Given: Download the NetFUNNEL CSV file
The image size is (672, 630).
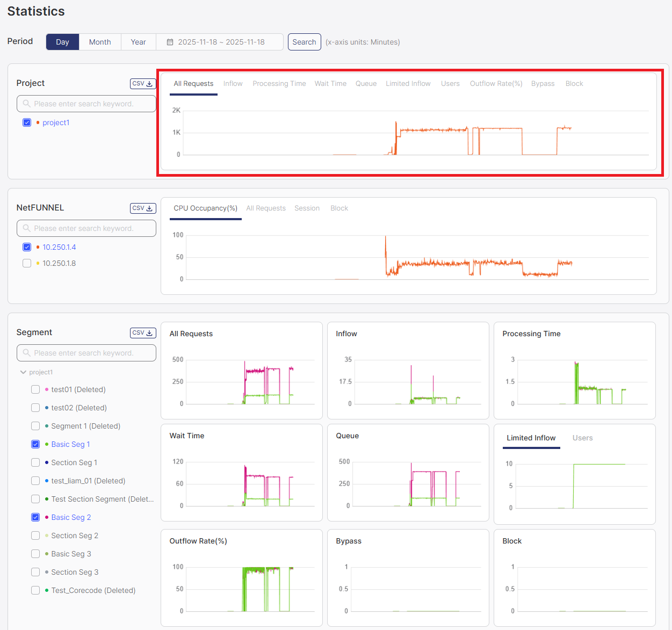Looking at the screenshot, I should coord(143,208).
